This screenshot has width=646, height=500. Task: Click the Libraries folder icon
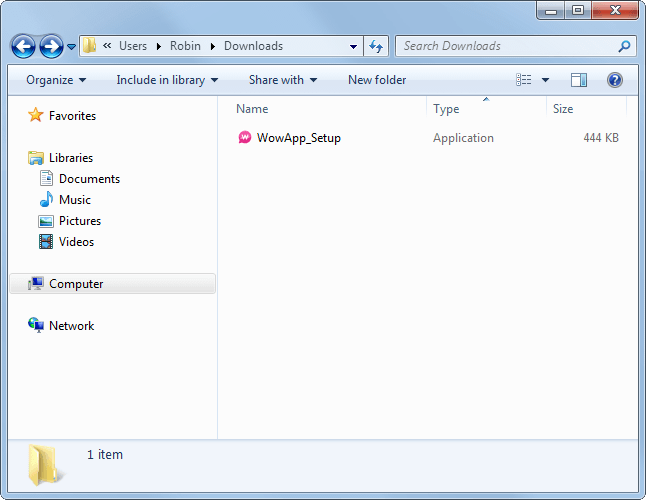click(x=36, y=158)
